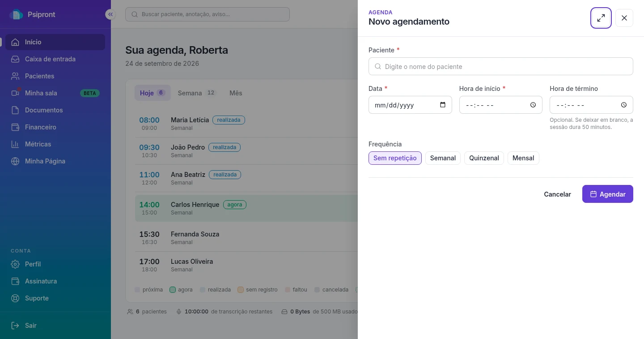Click the Cancelar button
The image size is (644, 339).
557,194
